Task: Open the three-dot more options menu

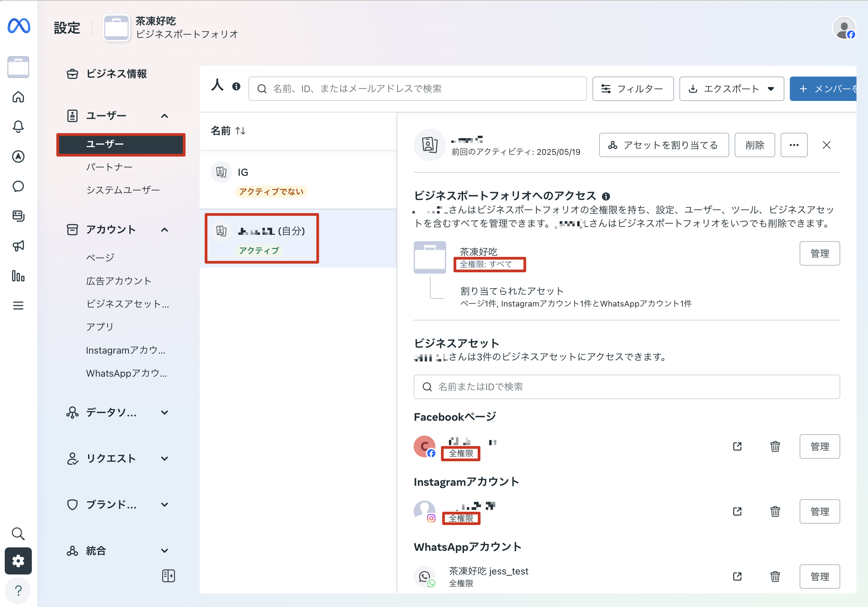Action: 794,145
